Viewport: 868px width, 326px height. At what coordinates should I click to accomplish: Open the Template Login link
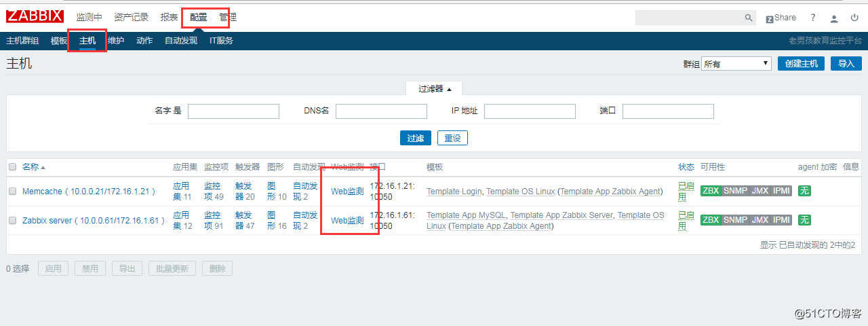(454, 192)
